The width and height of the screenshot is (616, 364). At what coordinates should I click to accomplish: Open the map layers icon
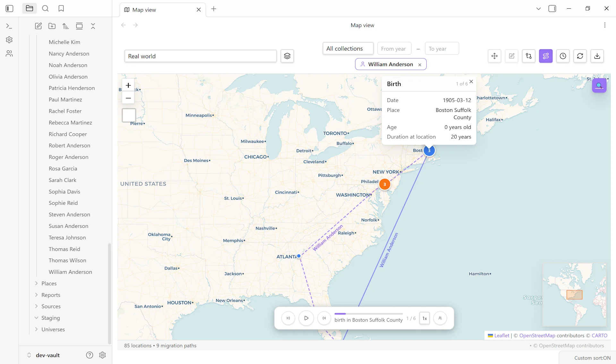287,56
